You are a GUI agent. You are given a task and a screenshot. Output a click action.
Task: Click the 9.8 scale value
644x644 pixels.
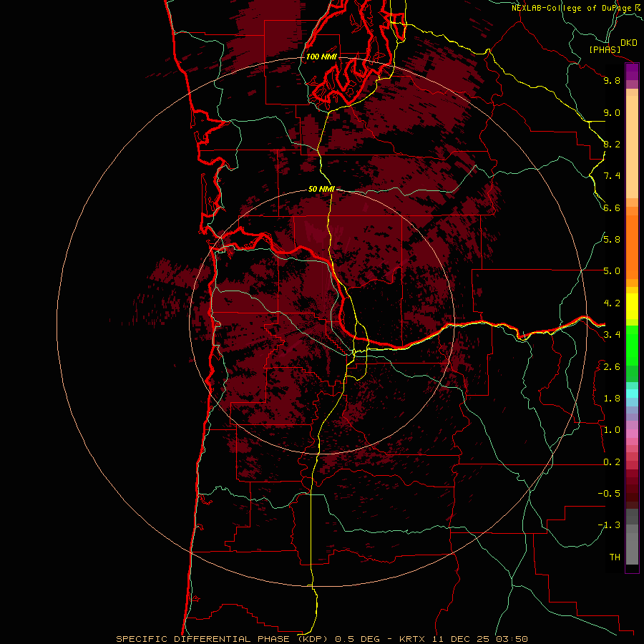[x=612, y=80]
